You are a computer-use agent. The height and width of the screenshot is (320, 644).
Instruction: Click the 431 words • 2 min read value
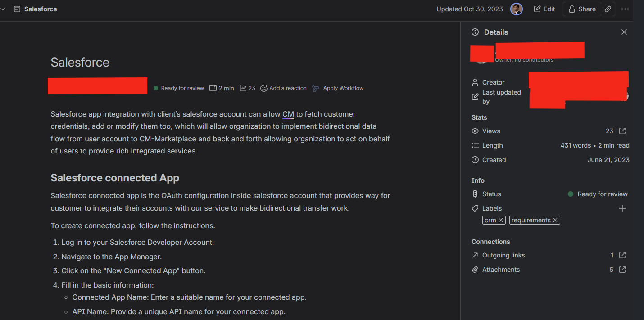(595, 145)
